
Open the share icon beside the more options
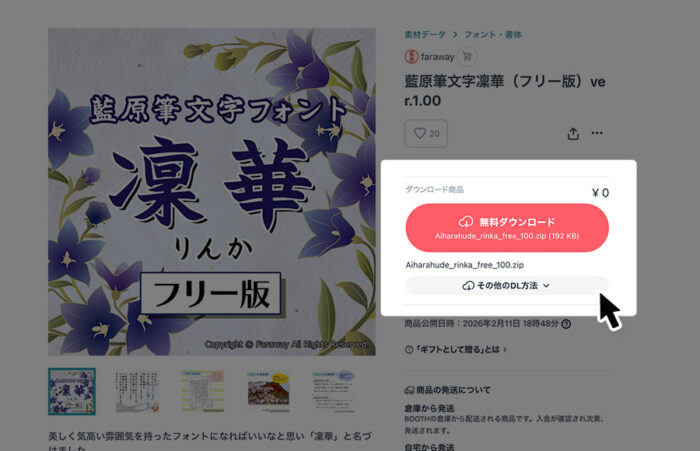573,134
